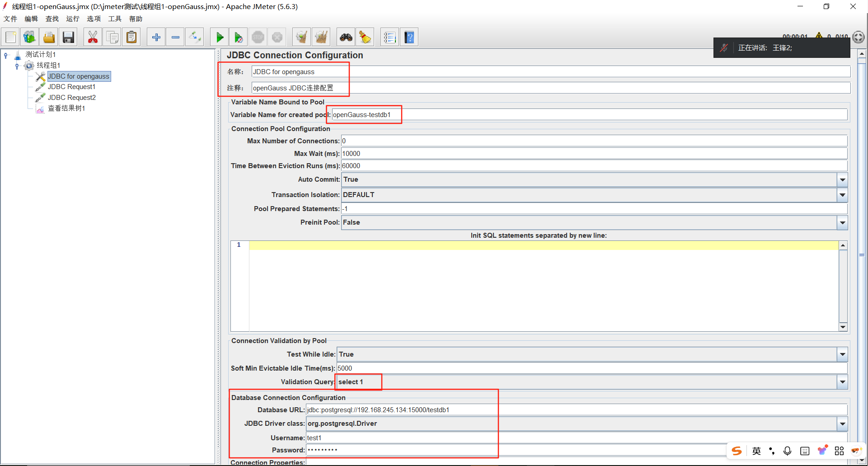Click the main panel scrollbar up arrow
The width and height of the screenshot is (868, 466).
[862, 53]
